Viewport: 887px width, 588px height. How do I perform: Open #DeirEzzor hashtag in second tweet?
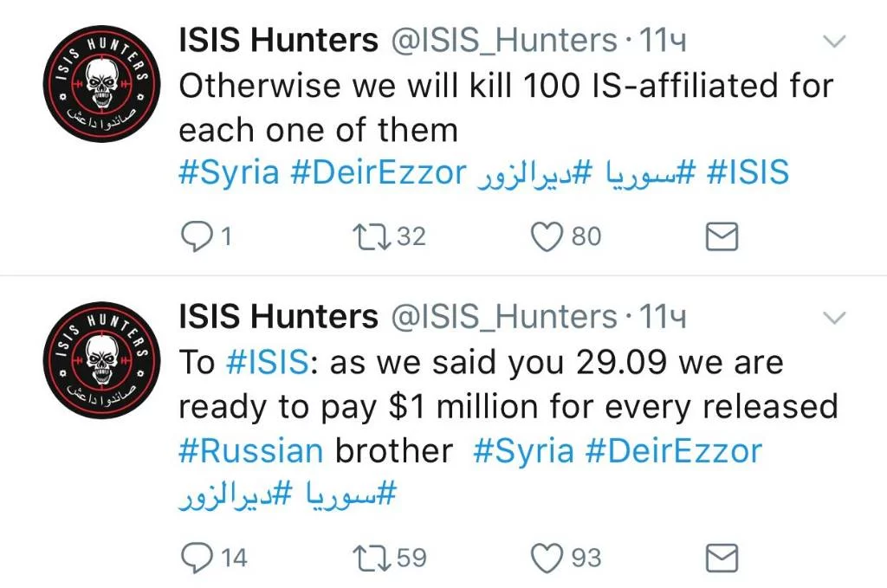click(x=674, y=451)
